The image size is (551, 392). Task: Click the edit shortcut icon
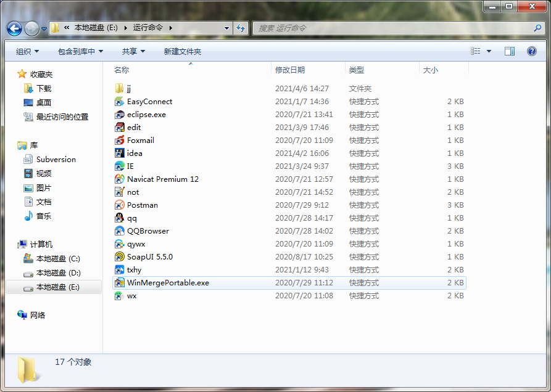coord(120,128)
